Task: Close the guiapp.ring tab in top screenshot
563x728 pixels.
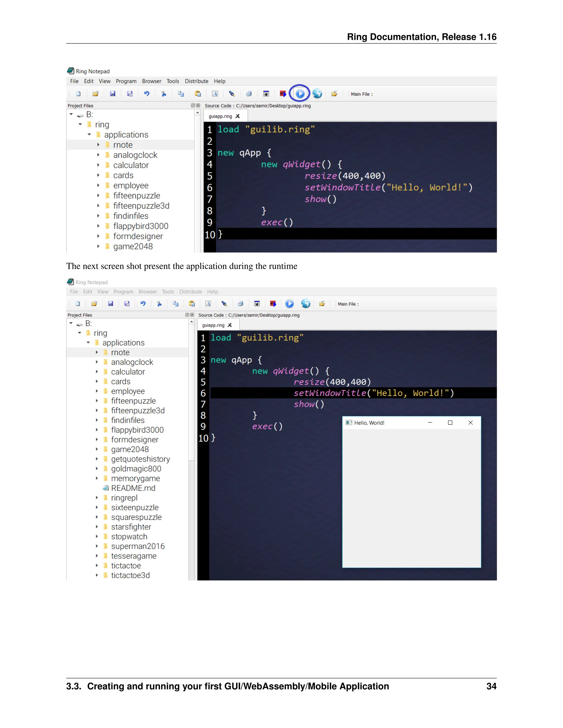Action: tap(238, 116)
